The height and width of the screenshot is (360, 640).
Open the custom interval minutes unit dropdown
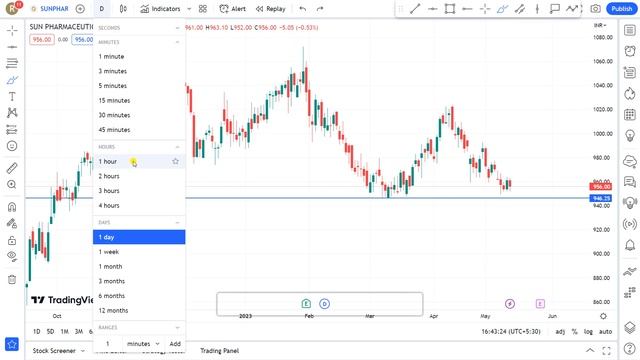(x=143, y=344)
